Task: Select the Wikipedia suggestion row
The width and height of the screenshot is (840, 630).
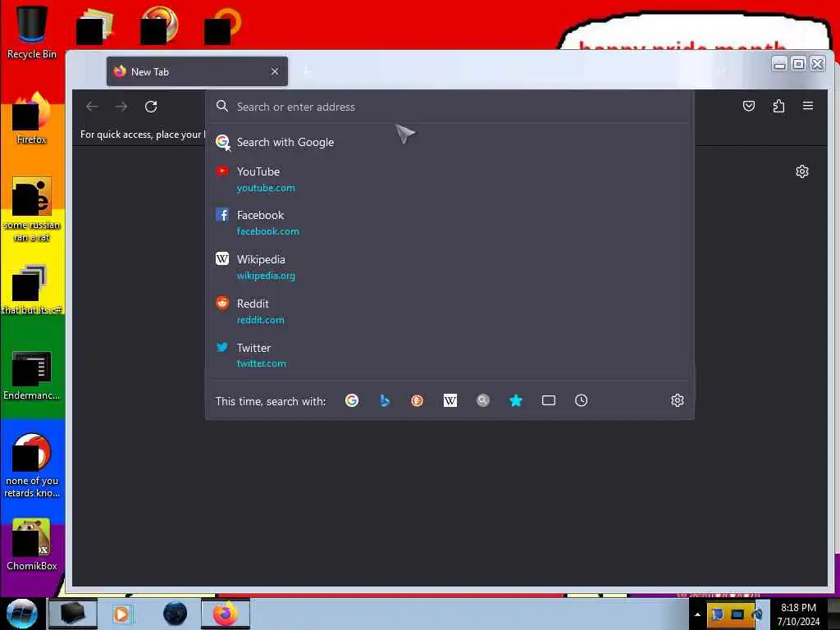Action: pos(450,267)
